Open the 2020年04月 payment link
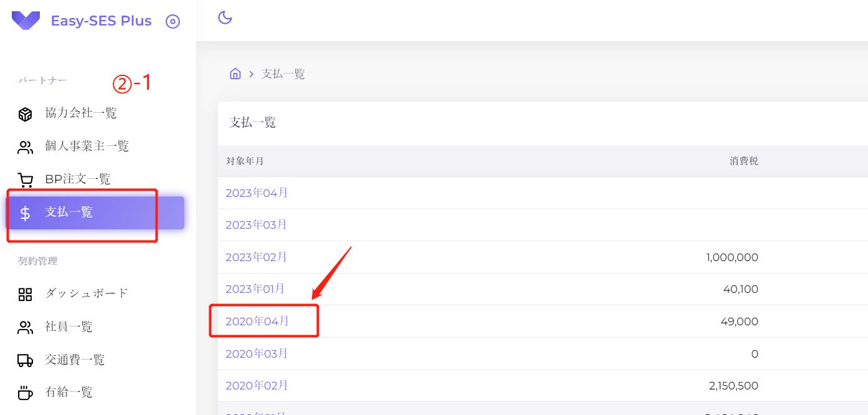This screenshot has width=868, height=415. 257,322
